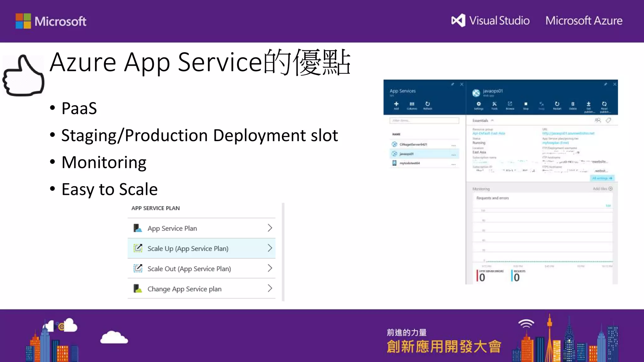Select Scale Out (App Service Plan)
This screenshot has width=644, height=362.
coord(201,268)
